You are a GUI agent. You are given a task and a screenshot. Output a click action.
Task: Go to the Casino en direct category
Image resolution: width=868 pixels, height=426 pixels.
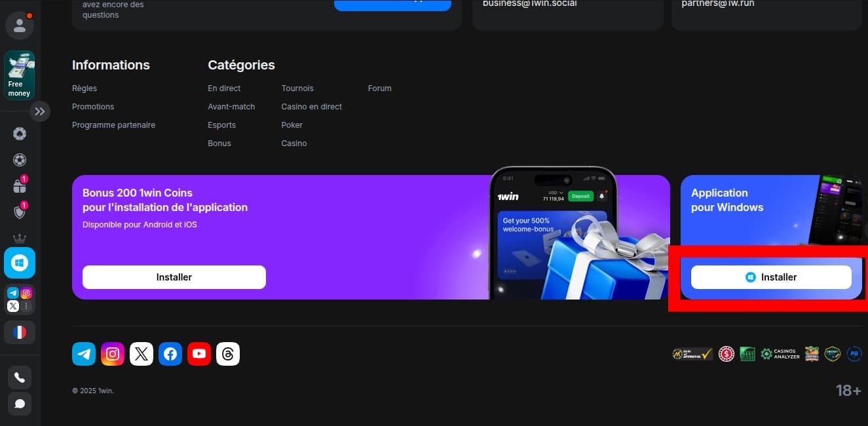[x=311, y=107]
